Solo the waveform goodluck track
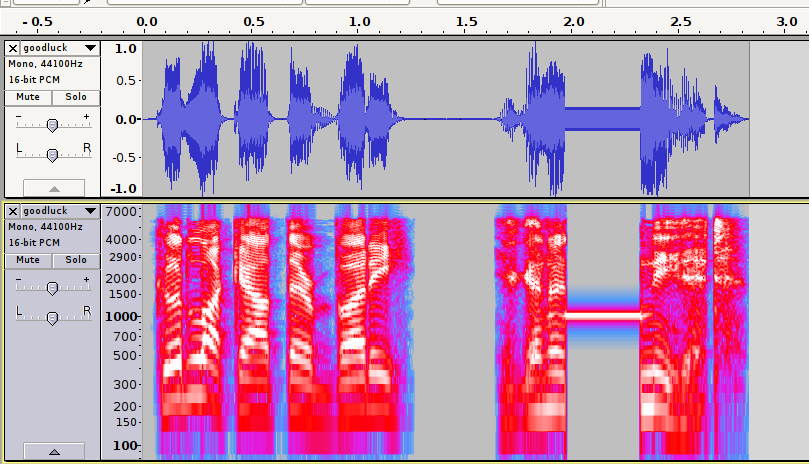The height and width of the screenshot is (464, 809). pos(76,97)
